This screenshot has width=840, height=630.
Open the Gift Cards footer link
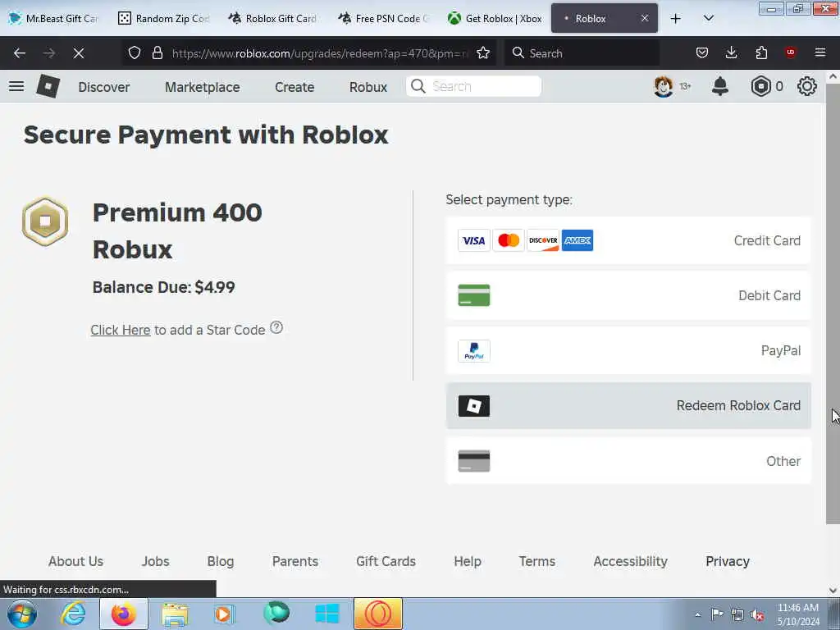(x=386, y=561)
